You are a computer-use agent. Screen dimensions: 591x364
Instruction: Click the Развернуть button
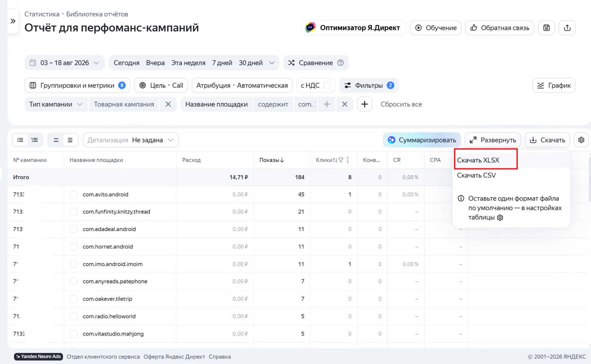pos(493,140)
